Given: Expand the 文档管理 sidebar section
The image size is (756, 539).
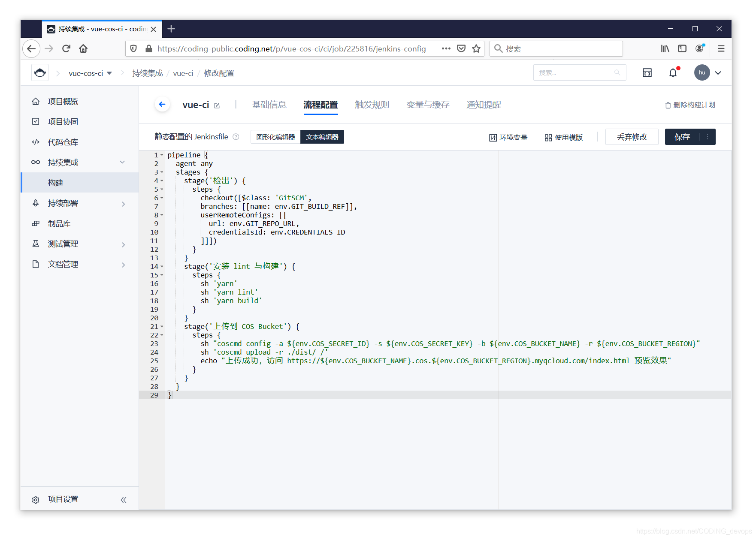Looking at the screenshot, I should tap(123, 265).
